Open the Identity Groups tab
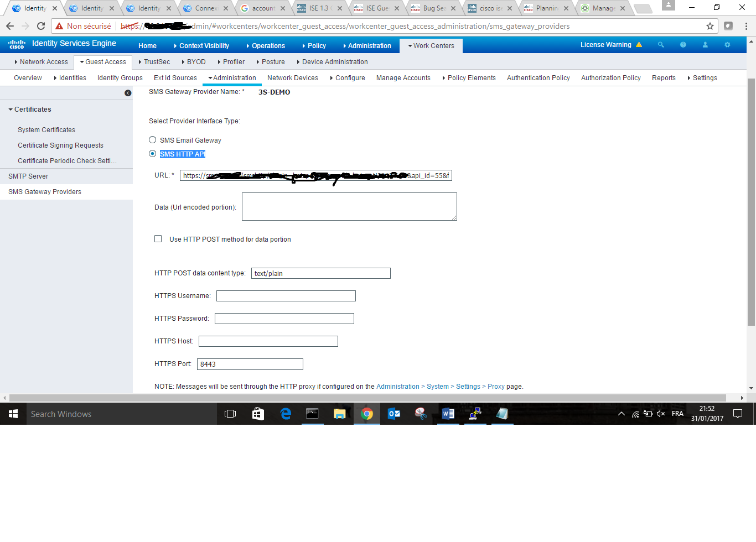This screenshot has height=542, width=756. pyautogui.click(x=120, y=78)
